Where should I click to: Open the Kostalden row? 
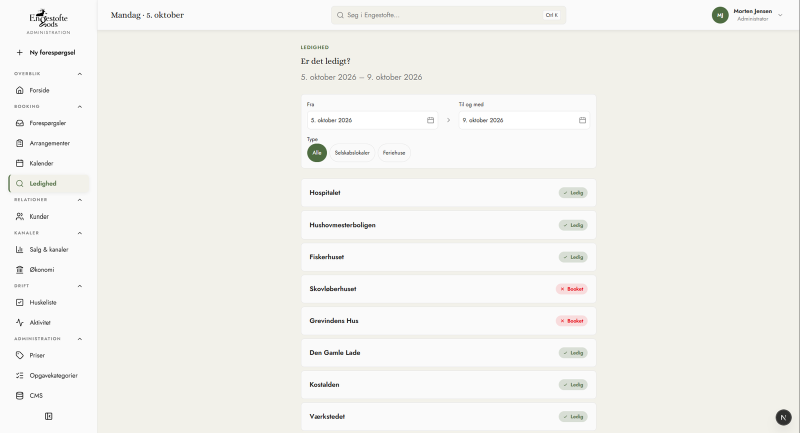pos(448,385)
